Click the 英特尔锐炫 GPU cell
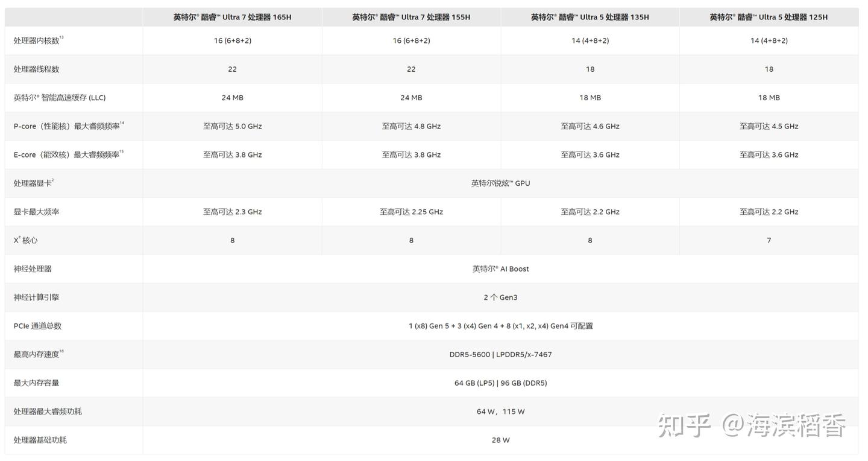 (x=500, y=183)
